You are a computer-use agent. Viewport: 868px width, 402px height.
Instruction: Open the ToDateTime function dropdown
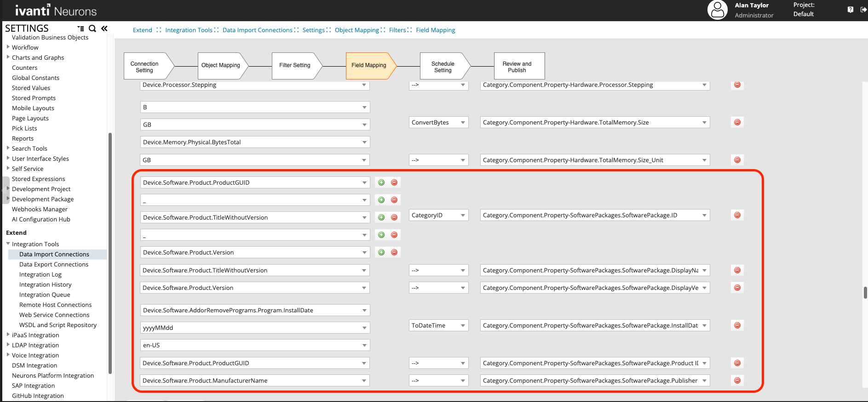(438, 325)
